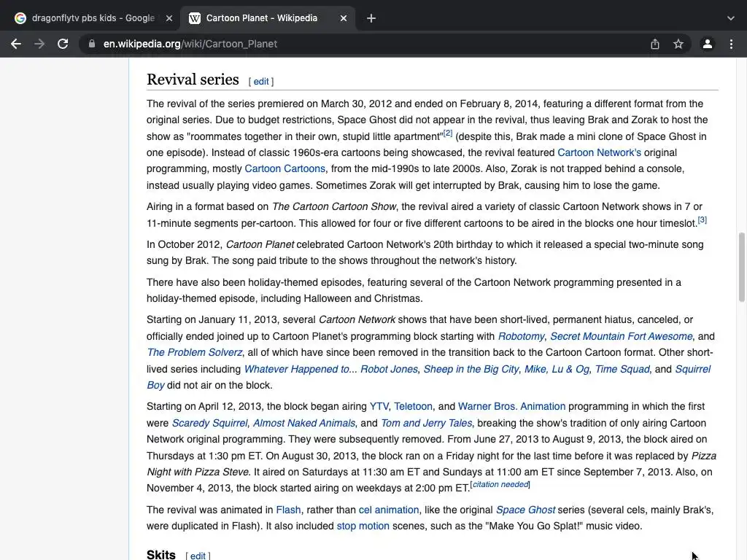Open Chrome's three-dot menu
747x560 pixels.
731,44
